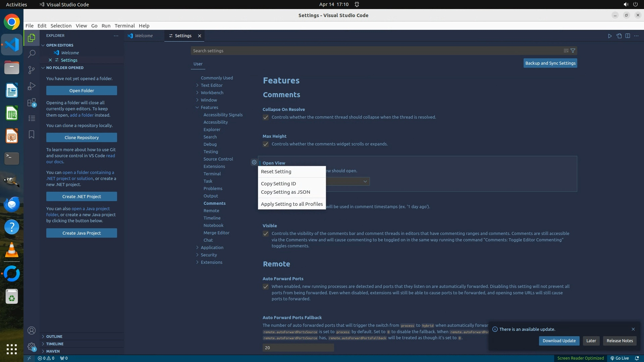Screen dimensions: 644x362
Task: Expand the OUTLINE section in Explorer
Action: (x=54, y=337)
